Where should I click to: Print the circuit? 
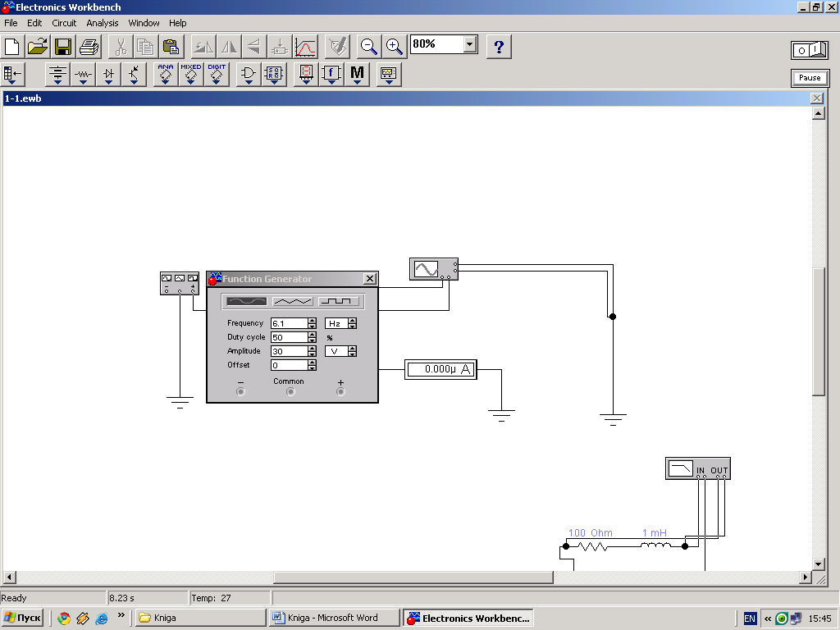[89, 47]
